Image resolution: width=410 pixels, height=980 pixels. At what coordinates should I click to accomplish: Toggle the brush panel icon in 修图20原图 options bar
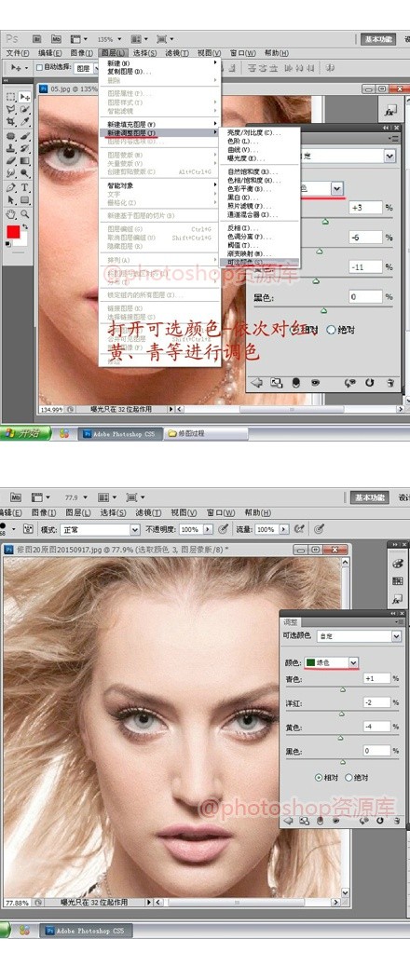point(28,529)
